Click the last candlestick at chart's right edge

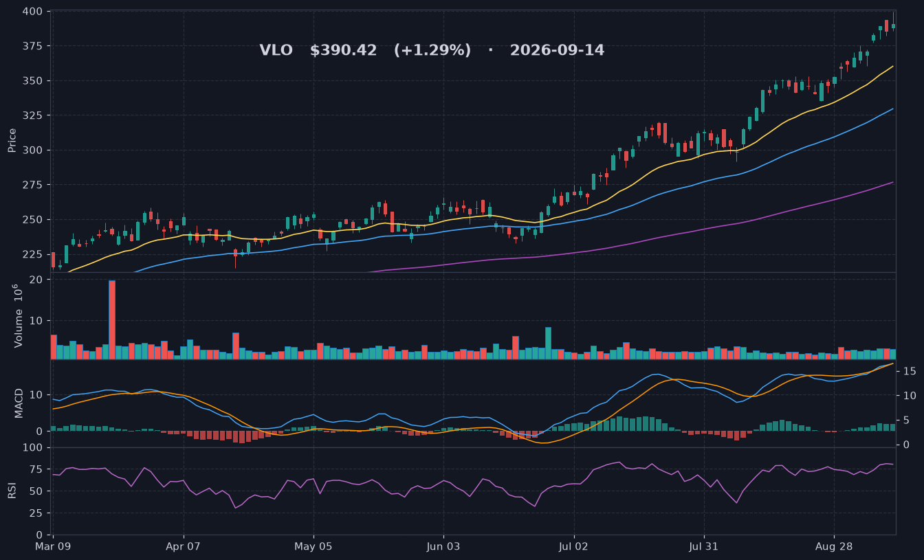(x=893, y=21)
